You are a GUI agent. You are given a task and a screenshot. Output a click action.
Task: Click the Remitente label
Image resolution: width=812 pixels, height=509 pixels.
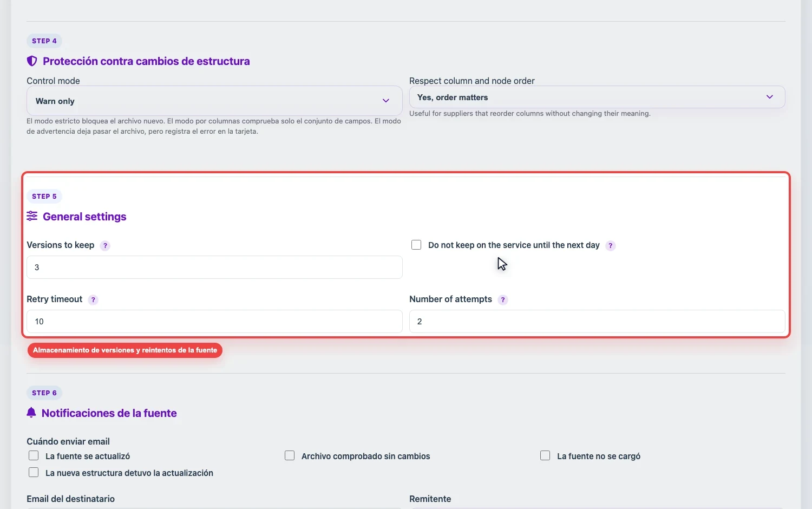pyautogui.click(x=430, y=499)
